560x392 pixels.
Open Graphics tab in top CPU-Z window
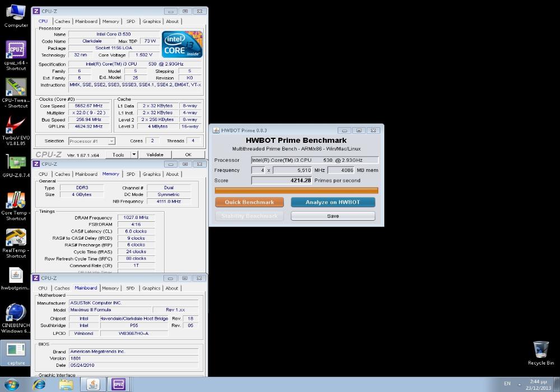pos(151,21)
